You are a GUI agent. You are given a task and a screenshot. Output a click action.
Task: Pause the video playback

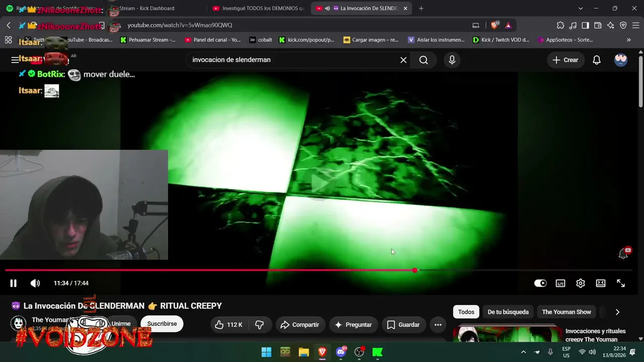coord(14,283)
